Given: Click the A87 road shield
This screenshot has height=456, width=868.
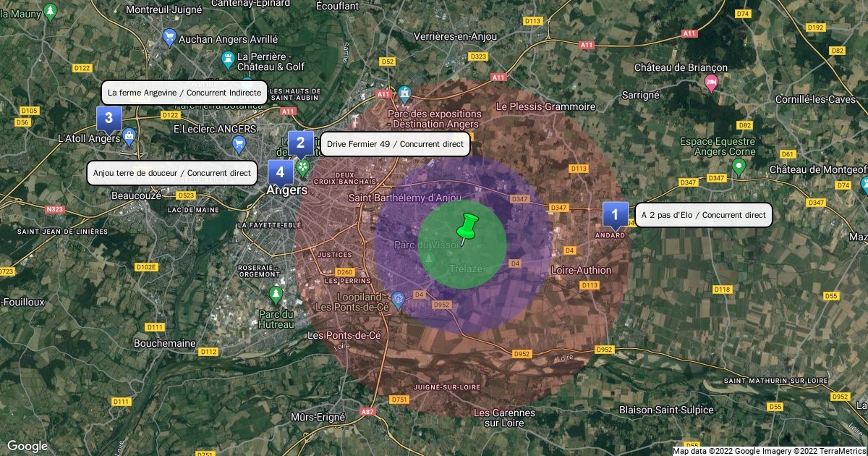Looking at the screenshot, I should (x=368, y=412).
